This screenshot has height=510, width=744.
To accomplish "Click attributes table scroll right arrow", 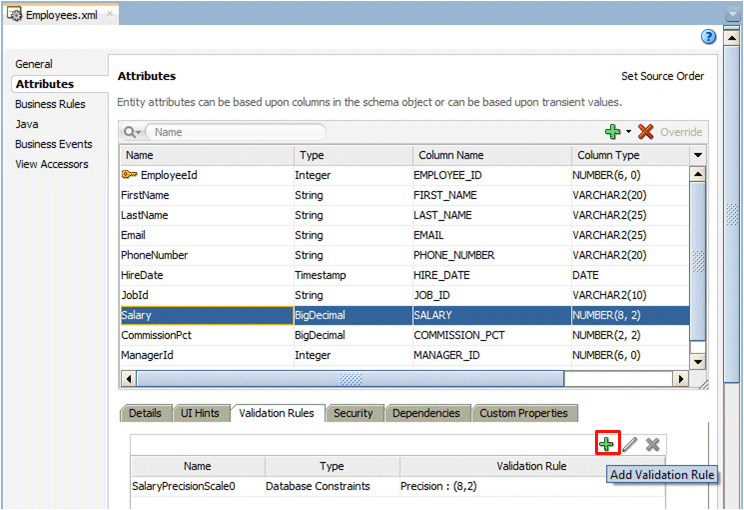I will tap(681, 379).
